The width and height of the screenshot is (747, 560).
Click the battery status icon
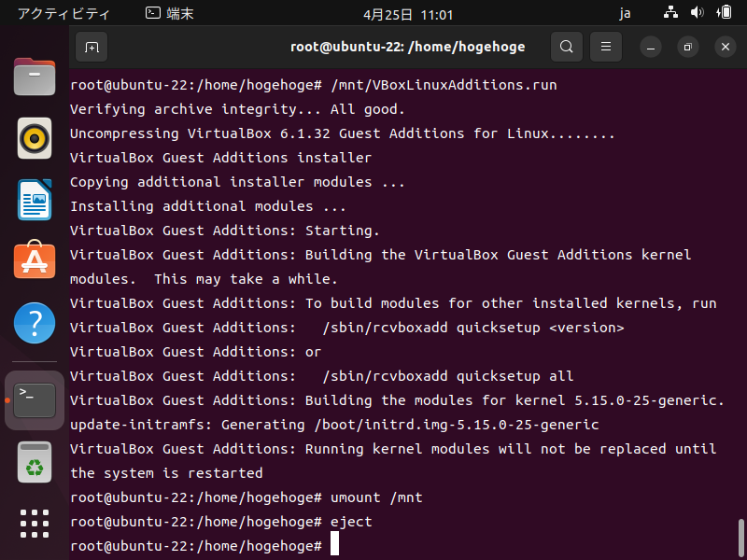click(x=724, y=12)
